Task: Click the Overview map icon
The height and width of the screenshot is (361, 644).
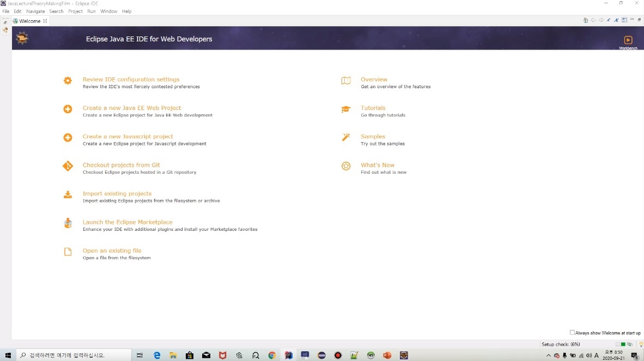Action: click(346, 81)
